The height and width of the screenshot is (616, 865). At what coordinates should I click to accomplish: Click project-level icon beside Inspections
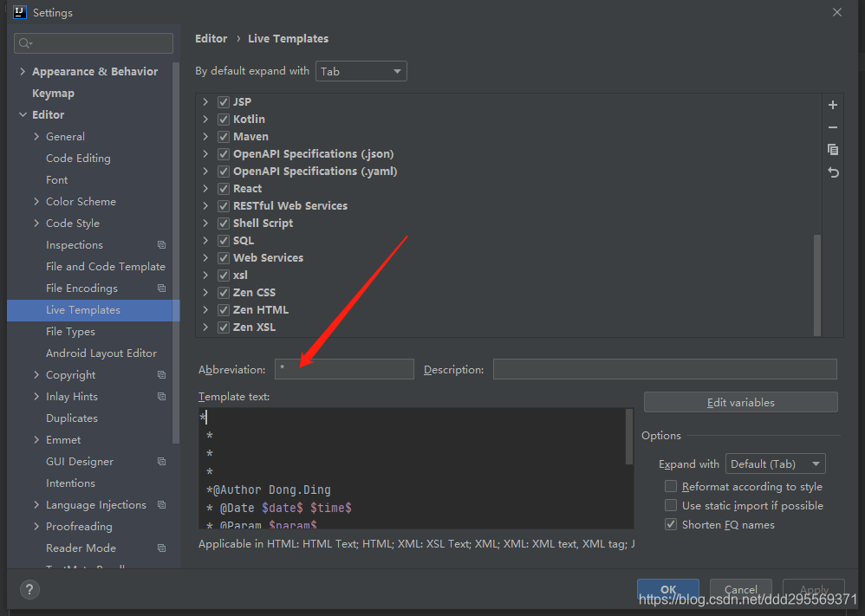click(x=161, y=244)
